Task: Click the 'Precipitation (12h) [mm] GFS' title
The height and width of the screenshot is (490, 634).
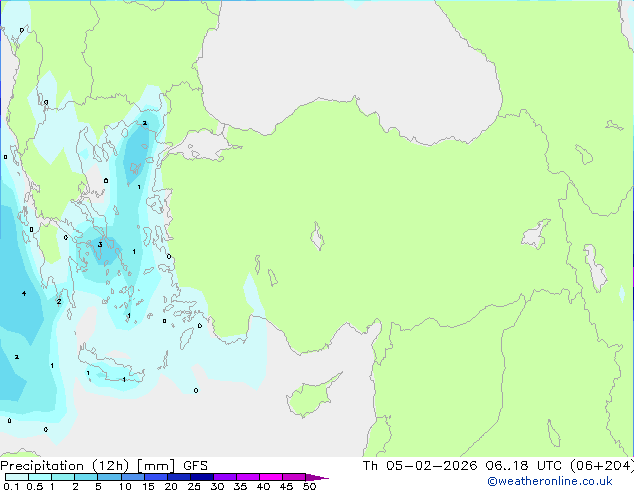Action: [104, 466]
